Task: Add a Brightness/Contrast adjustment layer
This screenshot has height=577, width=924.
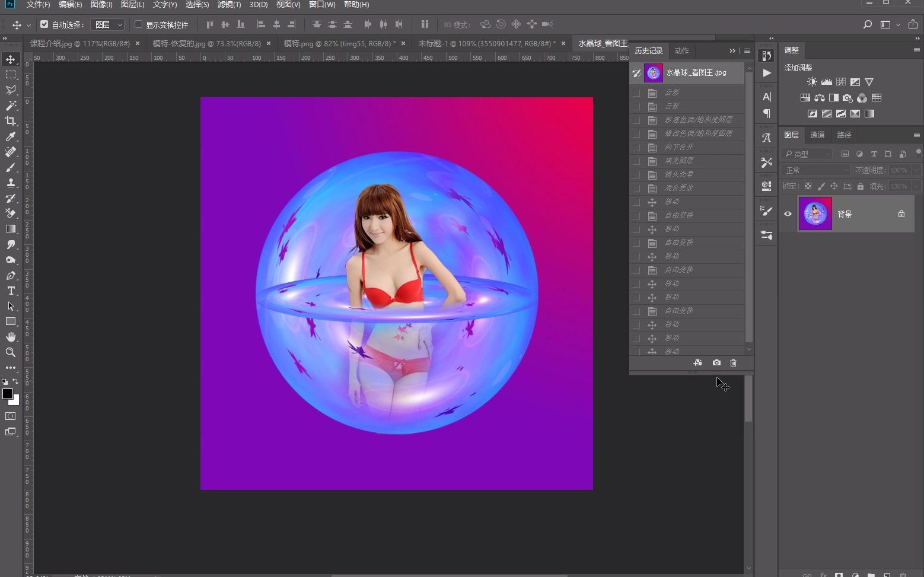Action: [812, 82]
